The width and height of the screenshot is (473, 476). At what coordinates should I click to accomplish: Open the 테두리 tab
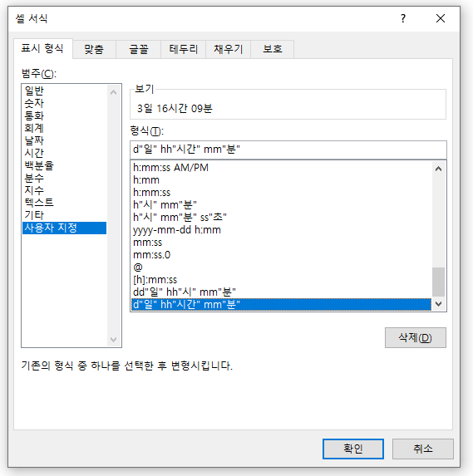click(183, 49)
